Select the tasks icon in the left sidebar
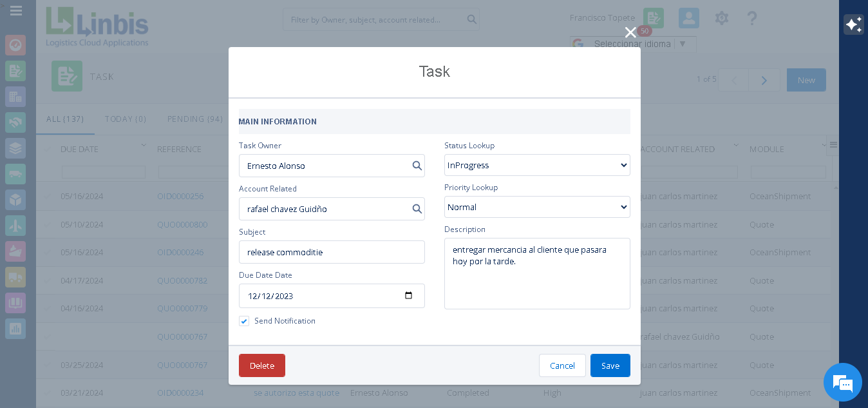Image resolution: width=868 pixels, height=408 pixels. [15, 71]
